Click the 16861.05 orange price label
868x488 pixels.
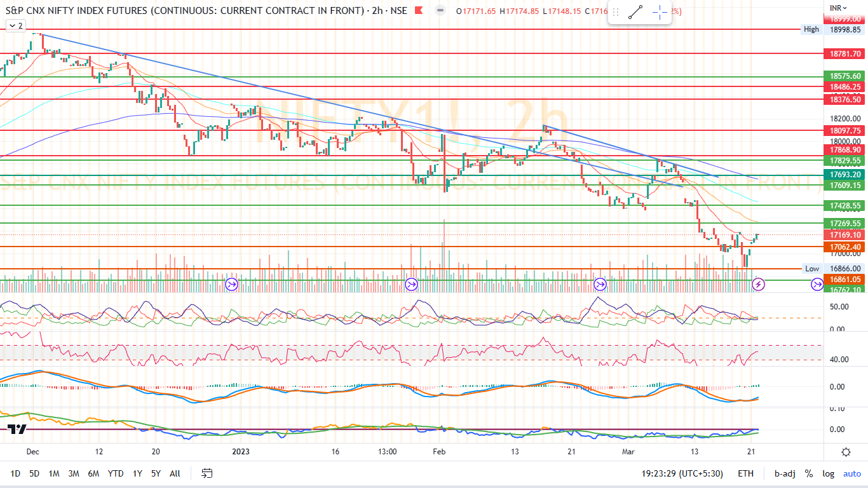(x=844, y=279)
